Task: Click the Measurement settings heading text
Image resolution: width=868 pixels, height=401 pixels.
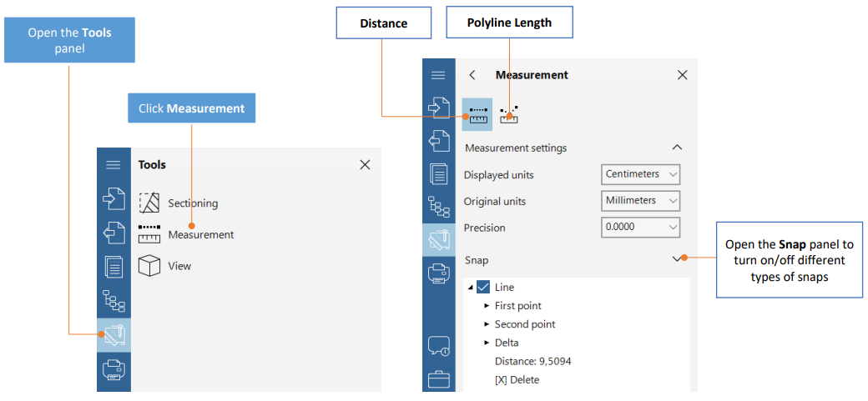Action: coord(516,148)
